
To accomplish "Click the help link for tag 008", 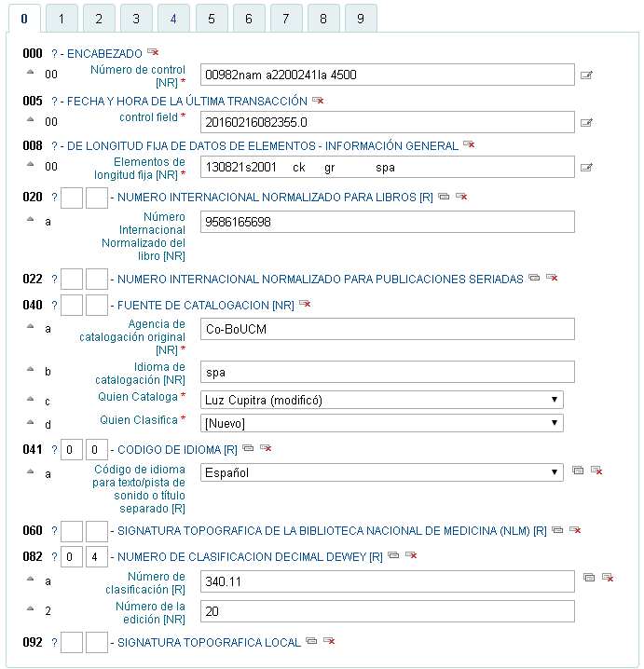I will click(54, 146).
